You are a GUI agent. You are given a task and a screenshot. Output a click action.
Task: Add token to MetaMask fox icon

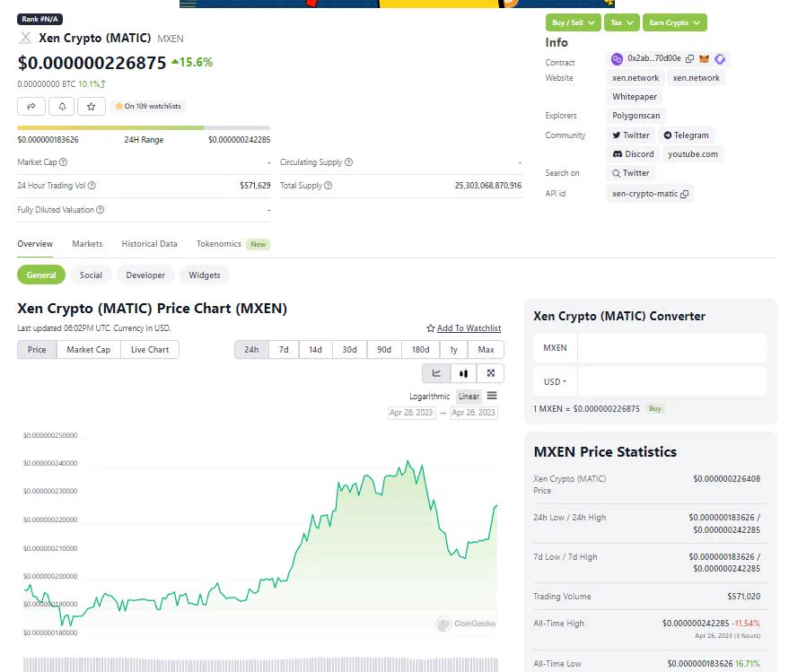[704, 59]
